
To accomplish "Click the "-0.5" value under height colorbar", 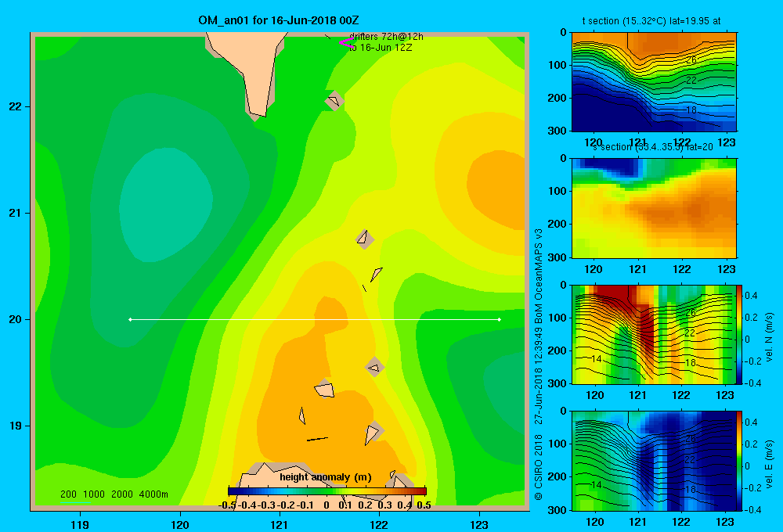I will pos(227,505).
